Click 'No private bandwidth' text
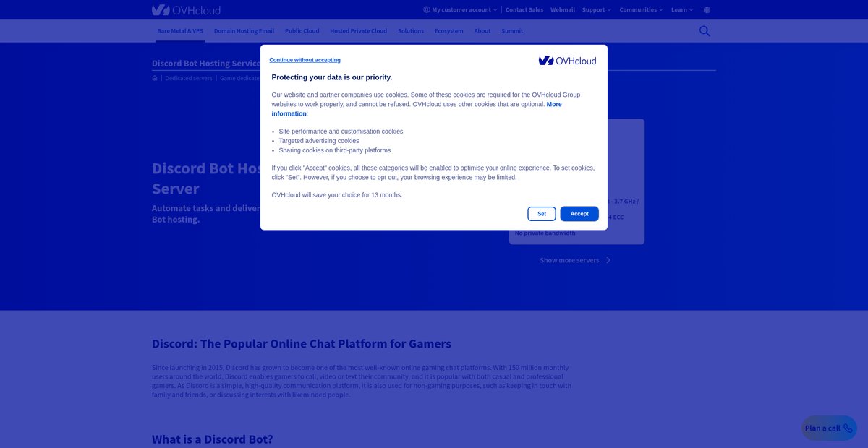The image size is (868, 448). (545, 233)
